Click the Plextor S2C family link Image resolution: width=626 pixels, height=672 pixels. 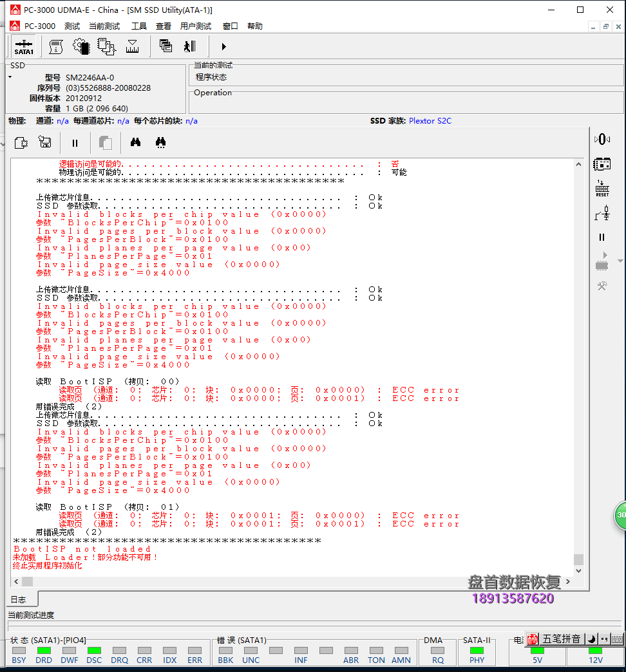(x=430, y=121)
